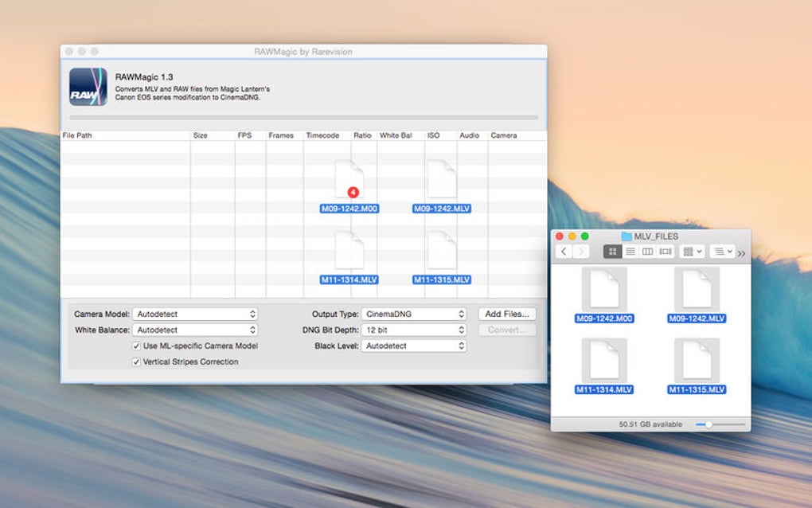This screenshot has height=508, width=812.
Task: Toggle Use ML-specific Camera Model checkbox
Action: (136, 346)
